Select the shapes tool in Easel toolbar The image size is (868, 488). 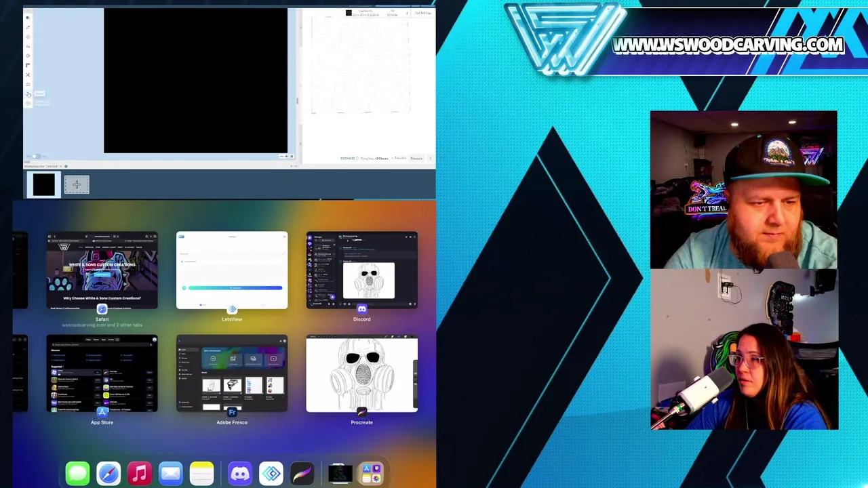click(x=28, y=18)
